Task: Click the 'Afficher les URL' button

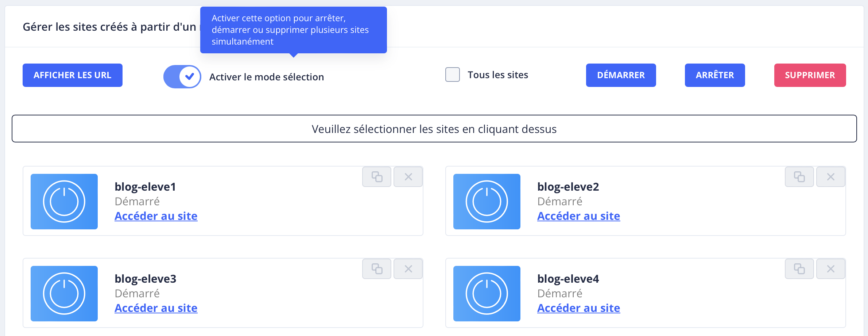Action: pyautogui.click(x=73, y=75)
